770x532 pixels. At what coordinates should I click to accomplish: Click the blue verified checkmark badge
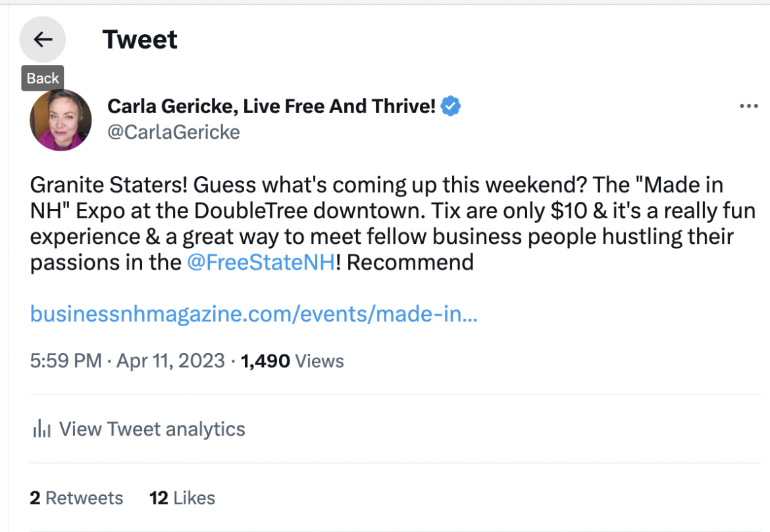coord(450,106)
